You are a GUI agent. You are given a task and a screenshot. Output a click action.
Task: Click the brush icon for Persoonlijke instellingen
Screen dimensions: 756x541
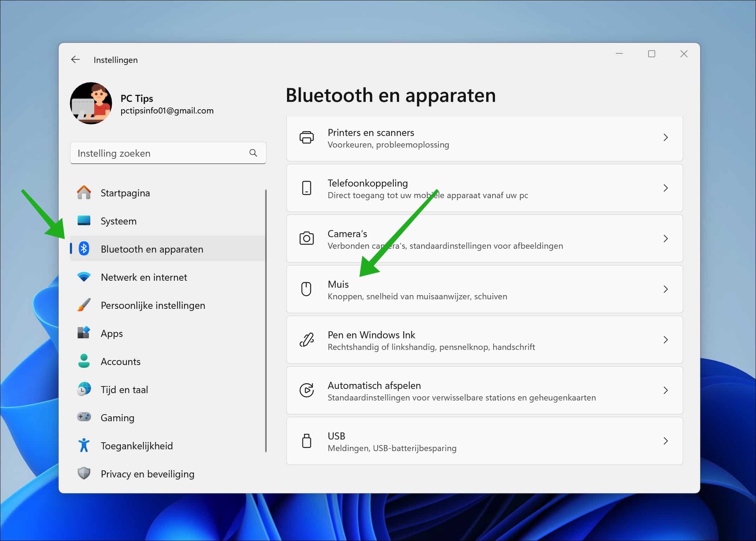(x=84, y=305)
